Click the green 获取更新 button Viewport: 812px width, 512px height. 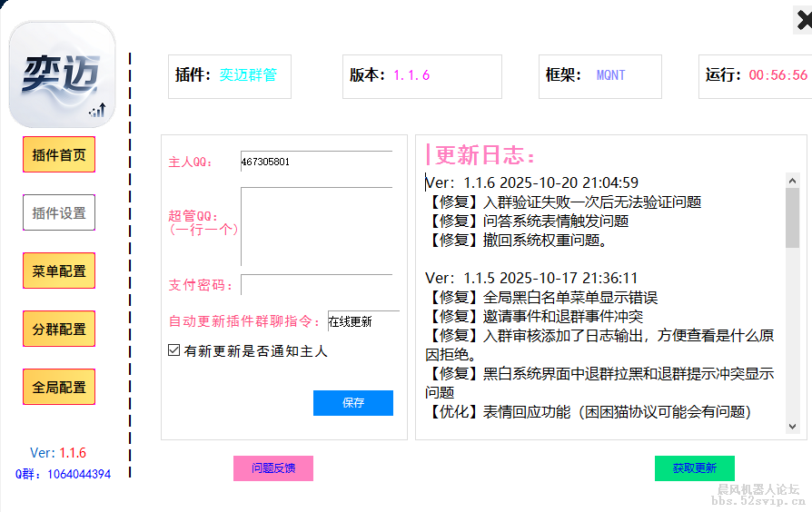(695, 468)
